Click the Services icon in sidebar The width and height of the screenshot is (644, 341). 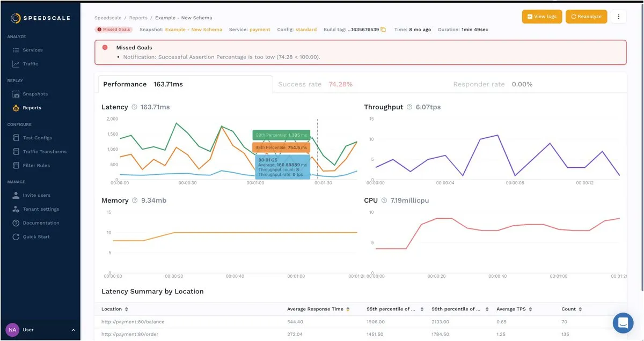[16, 50]
